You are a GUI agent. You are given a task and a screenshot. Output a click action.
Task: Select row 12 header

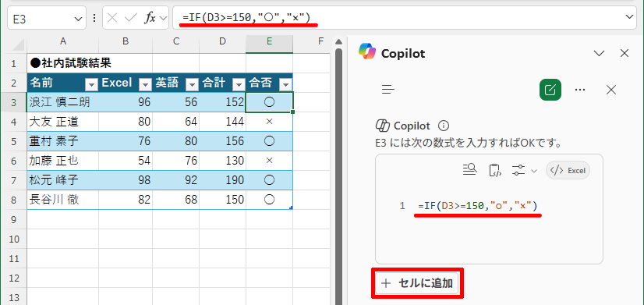pos(13,278)
